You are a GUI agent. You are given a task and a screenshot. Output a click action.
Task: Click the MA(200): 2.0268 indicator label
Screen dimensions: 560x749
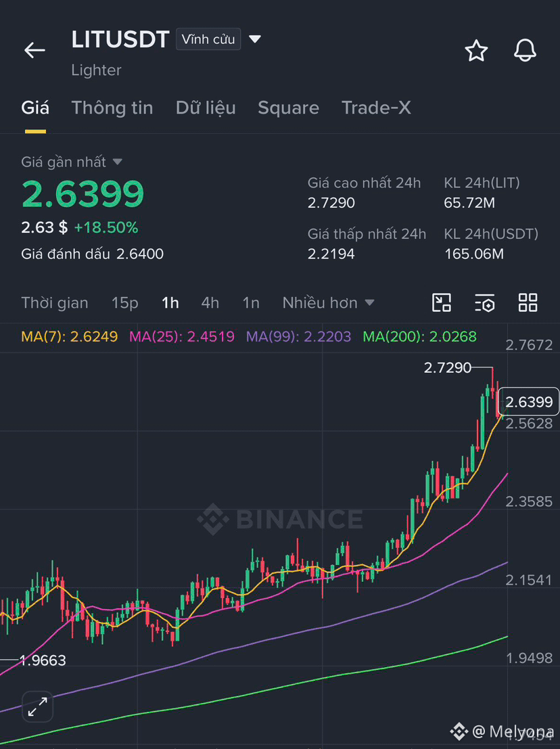pyautogui.click(x=419, y=337)
